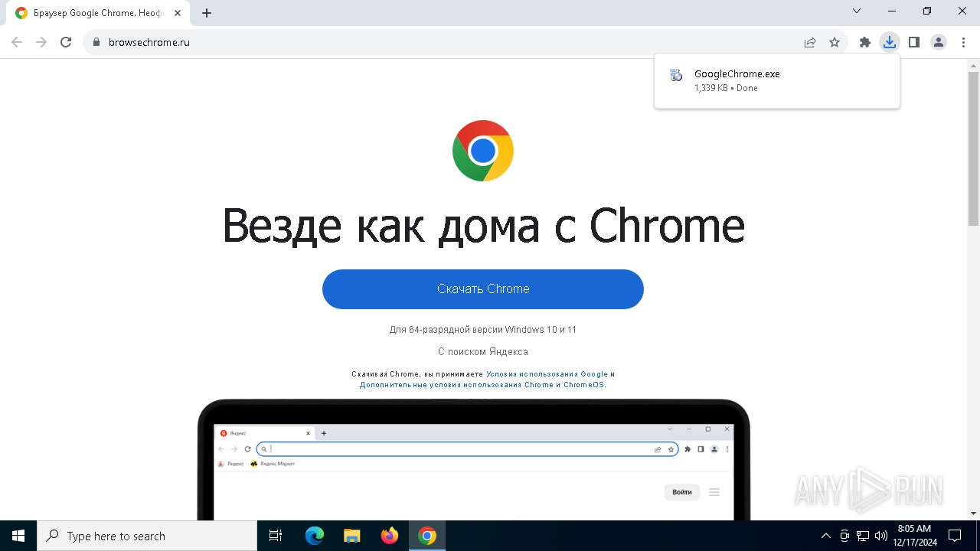Show hidden system tray icons
Screen dimensions: 980x551
pos(825,536)
